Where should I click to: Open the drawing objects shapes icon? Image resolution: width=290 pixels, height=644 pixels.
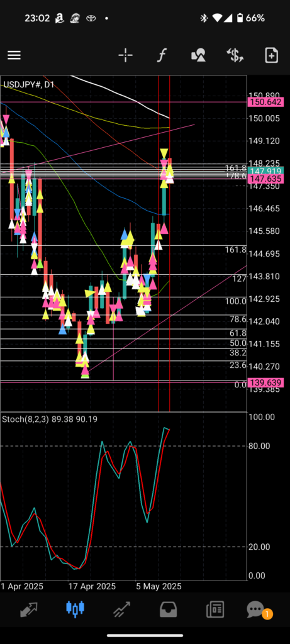click(198, 55)
